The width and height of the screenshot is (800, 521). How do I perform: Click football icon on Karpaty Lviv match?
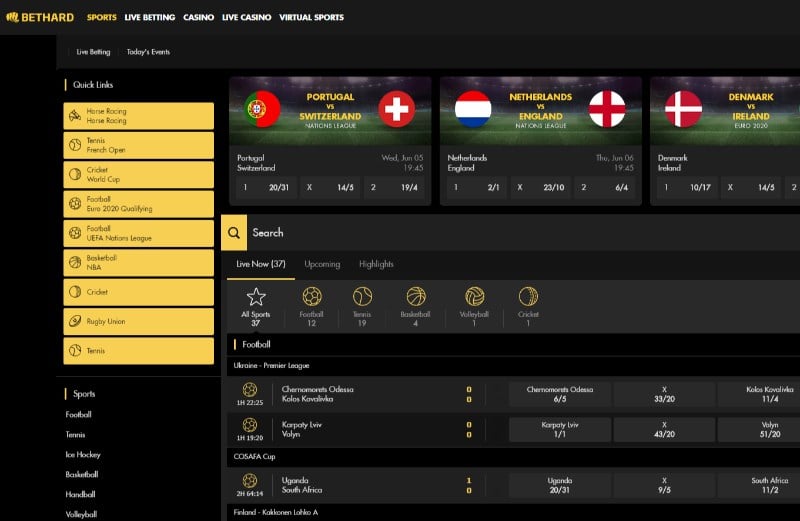[249, 425]
